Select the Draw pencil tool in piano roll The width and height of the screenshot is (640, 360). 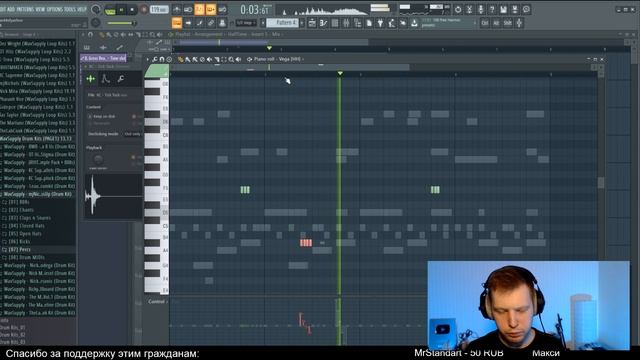click(x=180, y=60)
